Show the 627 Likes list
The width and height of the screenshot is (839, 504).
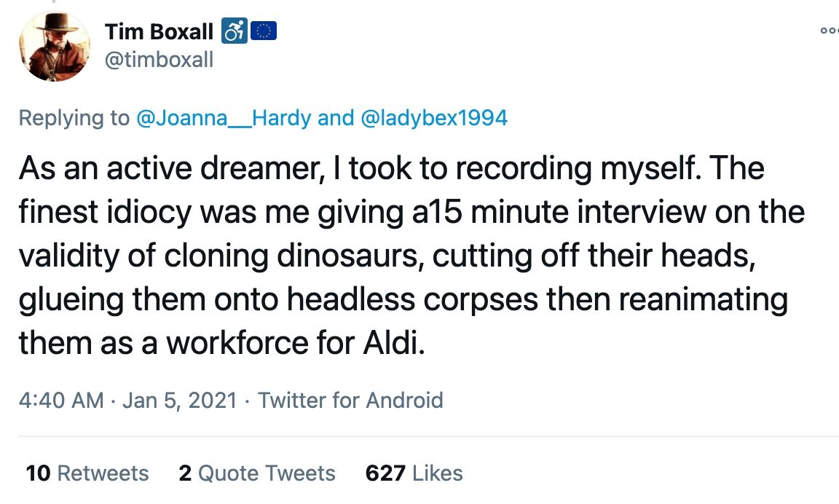[414, 473]
